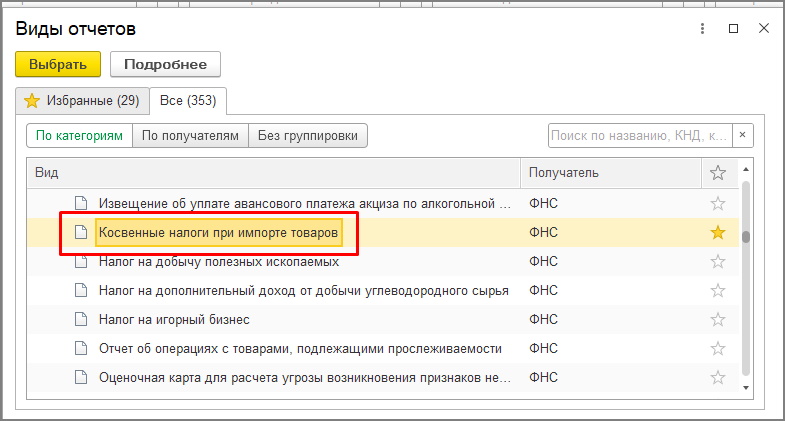Click ФНС recipient in Налог на игорный бизнес row
785x421 pixels.
click(x=543, y=319)
